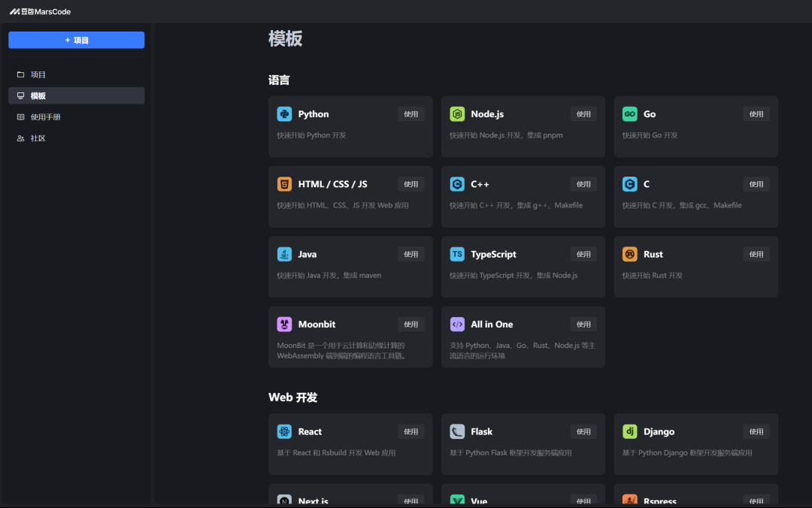Click the HTML、CSS、JS Web 应用 description
The width and height of the screenshot is (812, 508).
343,205
